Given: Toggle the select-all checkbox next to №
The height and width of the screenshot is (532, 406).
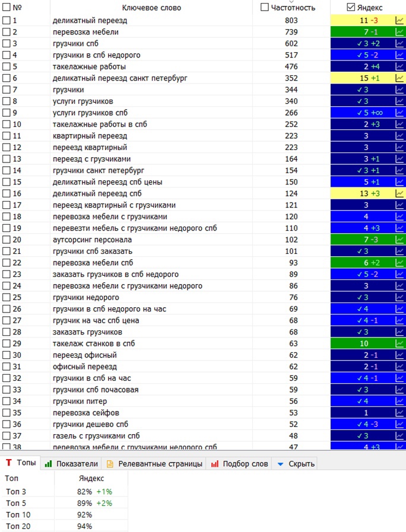Looking at the screenshot, I should tap(7, 7).
